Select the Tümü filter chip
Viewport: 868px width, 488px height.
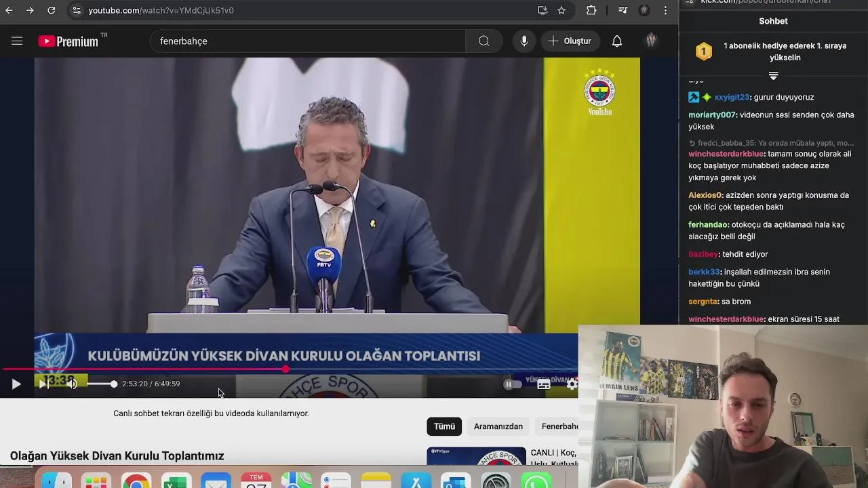pos(444,426)
